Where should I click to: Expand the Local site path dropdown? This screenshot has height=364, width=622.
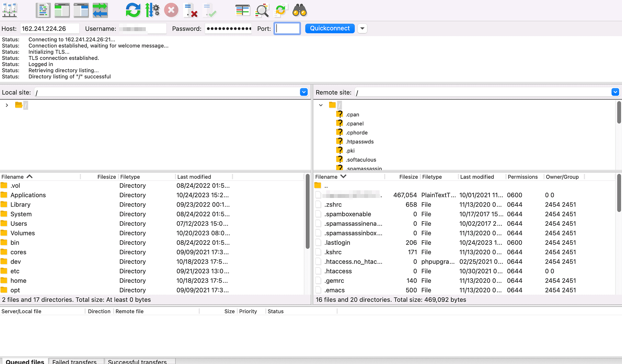click(x=304, y=92)
